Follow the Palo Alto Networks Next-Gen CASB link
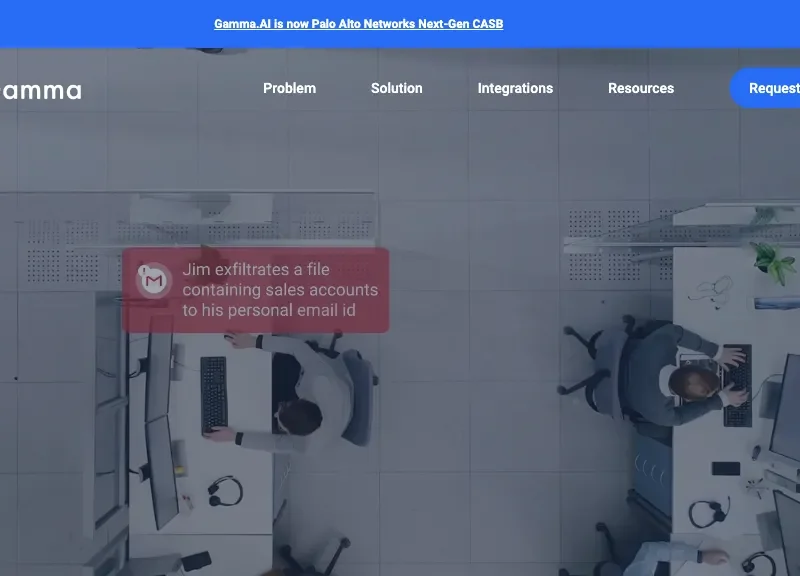This screenshot has width=800, height=576. click(358, 24)
